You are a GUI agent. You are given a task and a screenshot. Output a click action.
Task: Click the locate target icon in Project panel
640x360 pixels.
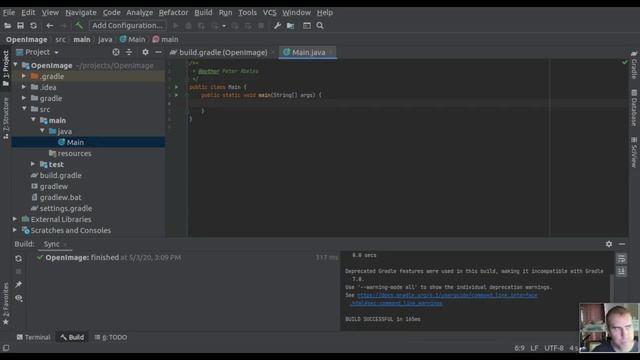(116, 52)
